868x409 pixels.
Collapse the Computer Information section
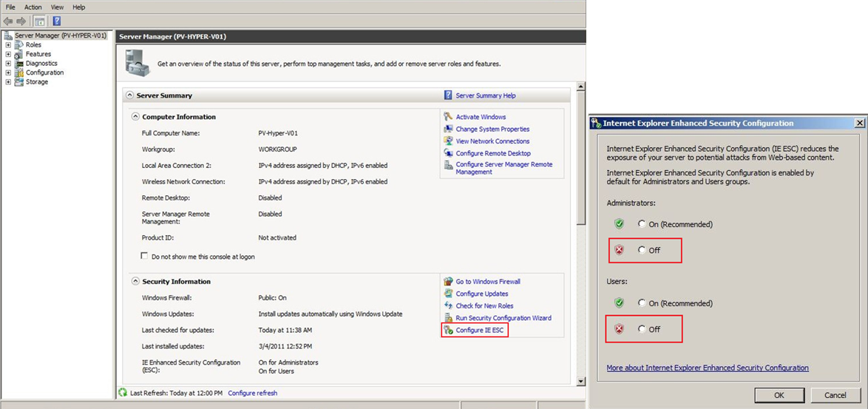pyautogui.click(x=135, y=117)
